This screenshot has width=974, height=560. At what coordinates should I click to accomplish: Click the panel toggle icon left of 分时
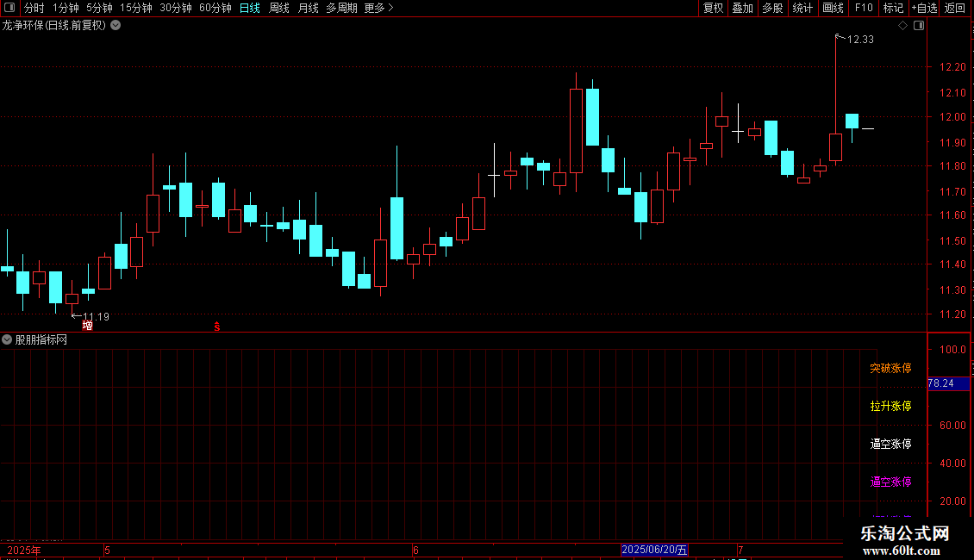[x=9, y=8]
